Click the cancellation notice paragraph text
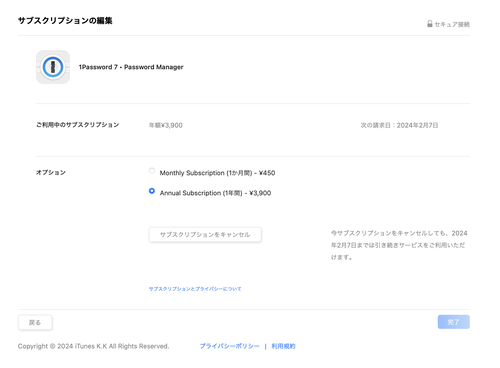The height and width of the screenshot is (368, 500). click(x=399, y=245)
